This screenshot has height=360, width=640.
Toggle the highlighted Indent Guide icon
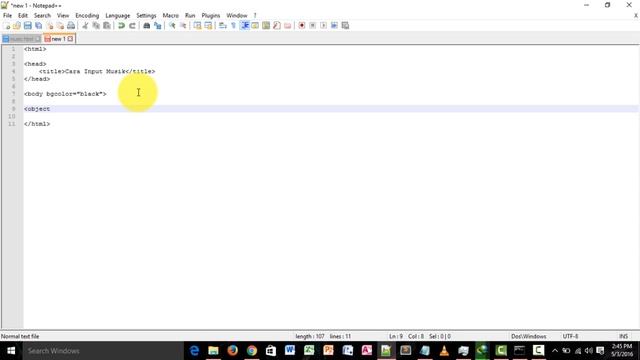[244, 26]
